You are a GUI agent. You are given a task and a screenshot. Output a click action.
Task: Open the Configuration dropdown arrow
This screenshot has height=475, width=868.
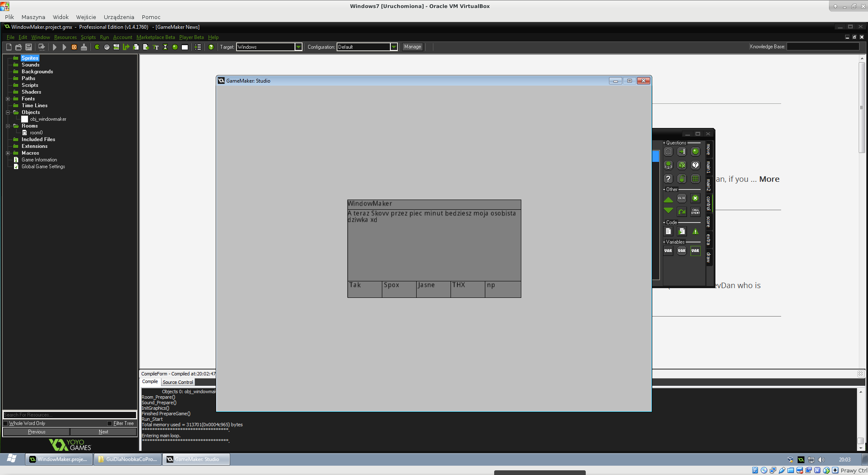pos(394,47)
